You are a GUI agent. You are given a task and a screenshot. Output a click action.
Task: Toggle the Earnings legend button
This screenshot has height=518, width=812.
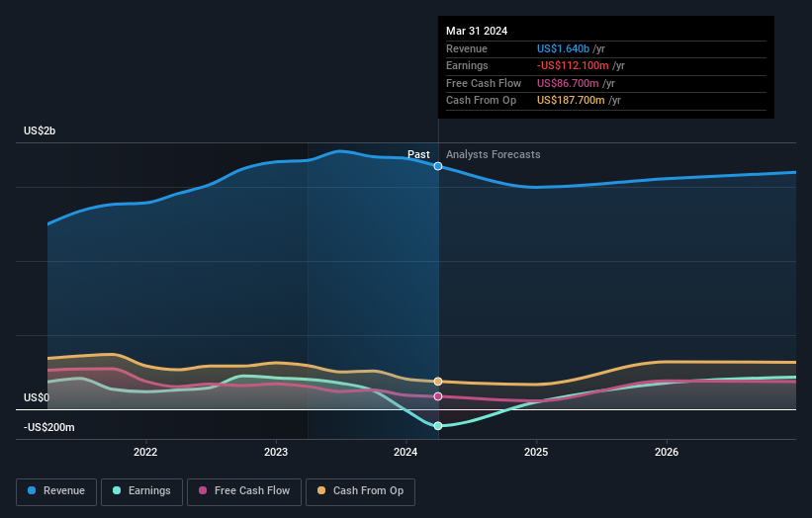141,491
